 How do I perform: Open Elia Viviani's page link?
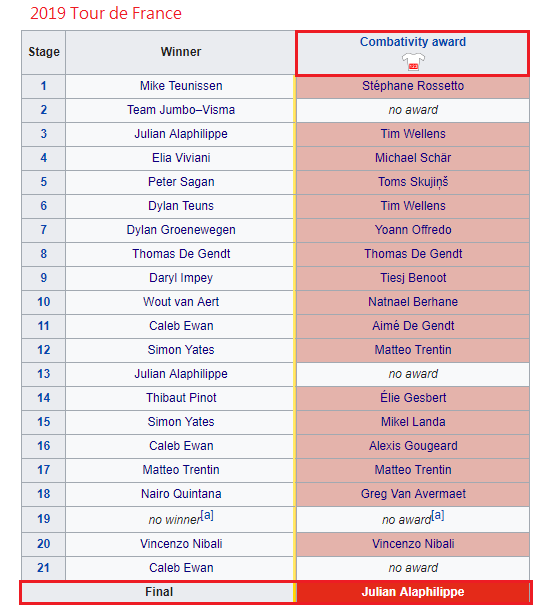pos(181,158)
